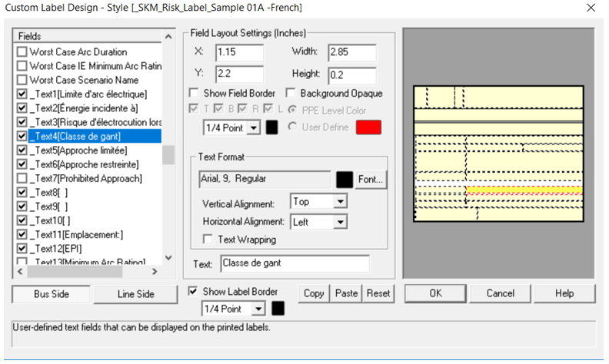The width and height of the screenshot is (609, 364).
Task: Switch to the Line Side tab
Action: 135,294
